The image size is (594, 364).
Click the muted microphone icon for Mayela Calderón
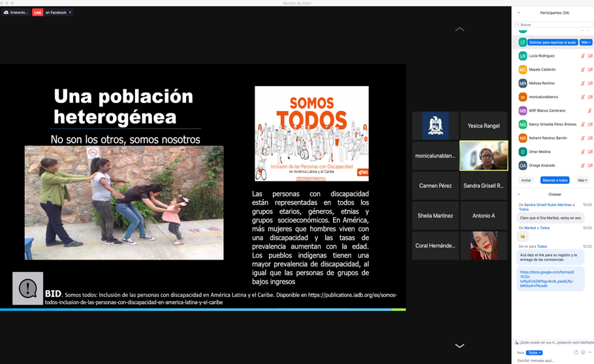[583, 70]
